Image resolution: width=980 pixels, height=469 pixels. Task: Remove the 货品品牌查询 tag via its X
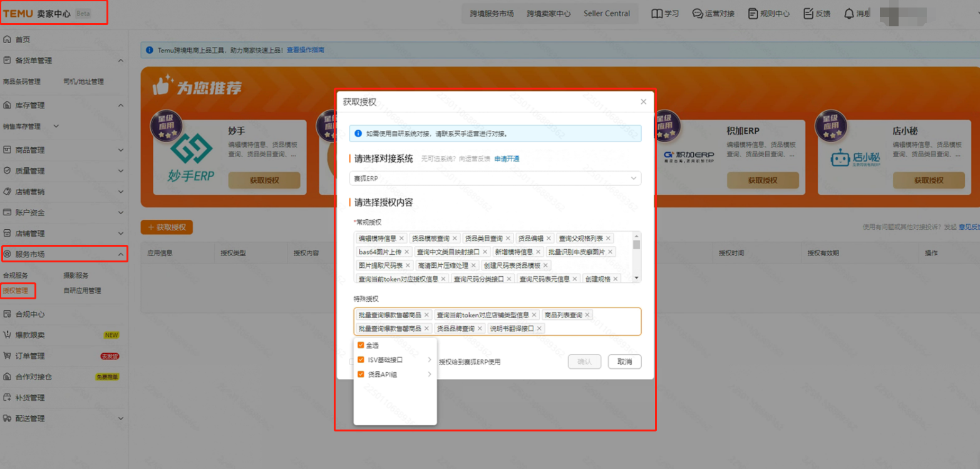481,329
